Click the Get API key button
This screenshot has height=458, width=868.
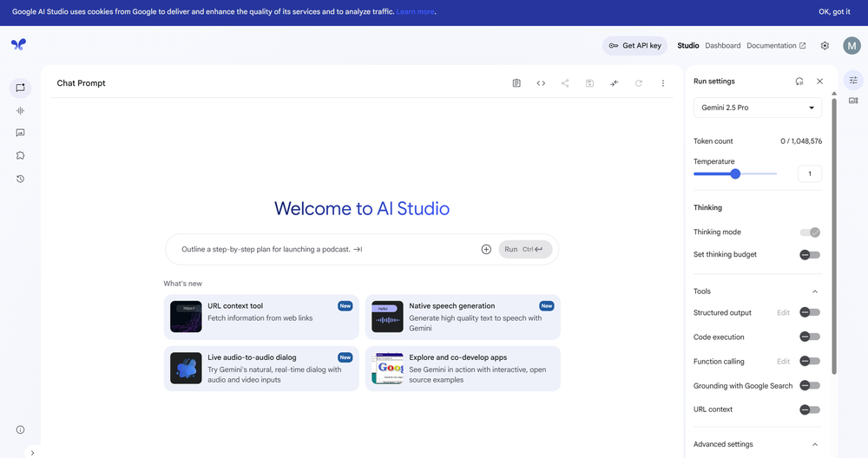635,45
